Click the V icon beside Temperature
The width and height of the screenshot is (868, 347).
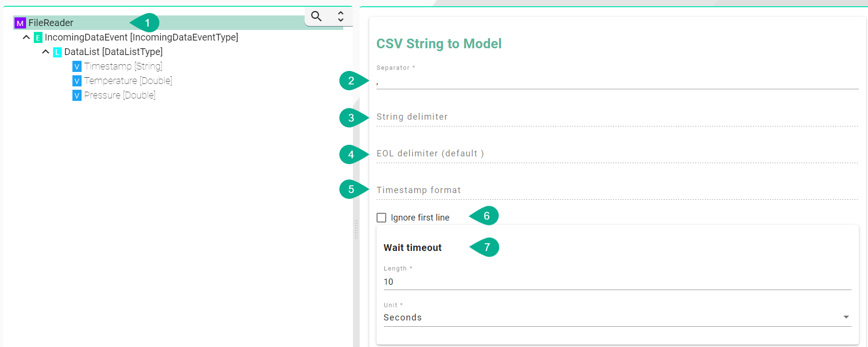pos(77,81)
